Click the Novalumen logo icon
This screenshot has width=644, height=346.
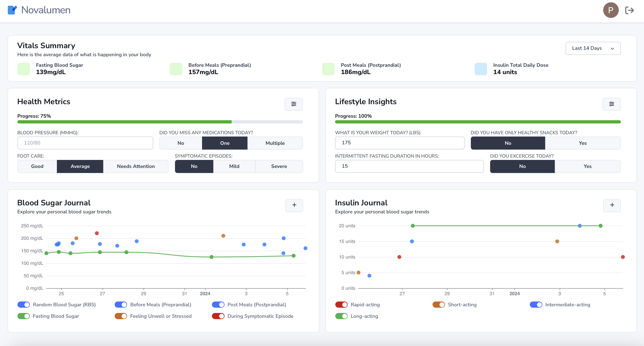12,10
